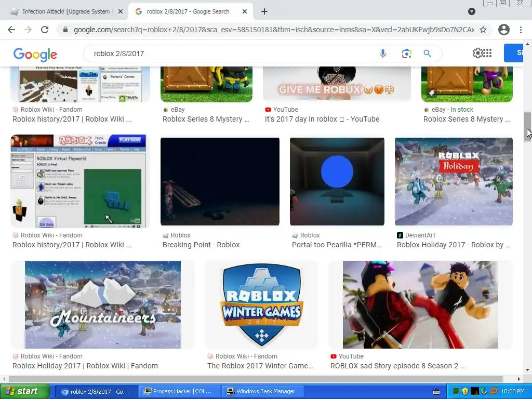The height and width of the screenshot is (399, 532).
Task: Open the Mountaineers image thumbnail
Action: point(102,304)
